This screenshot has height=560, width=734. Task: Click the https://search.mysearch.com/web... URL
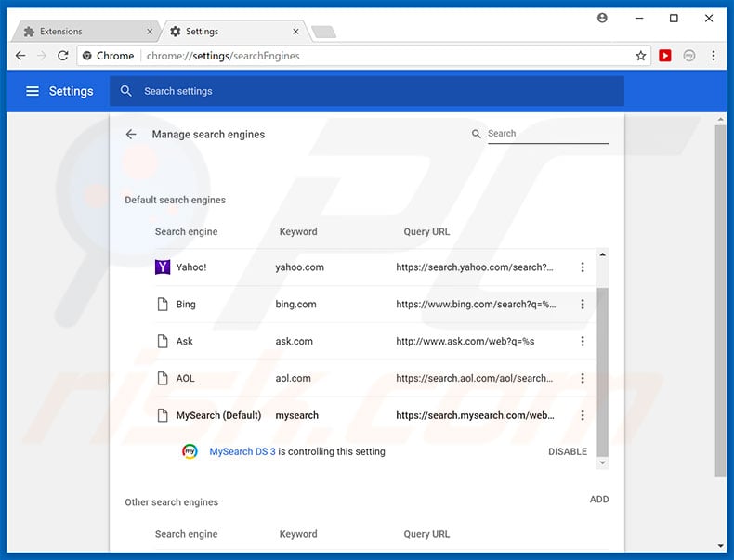point(475,415)
